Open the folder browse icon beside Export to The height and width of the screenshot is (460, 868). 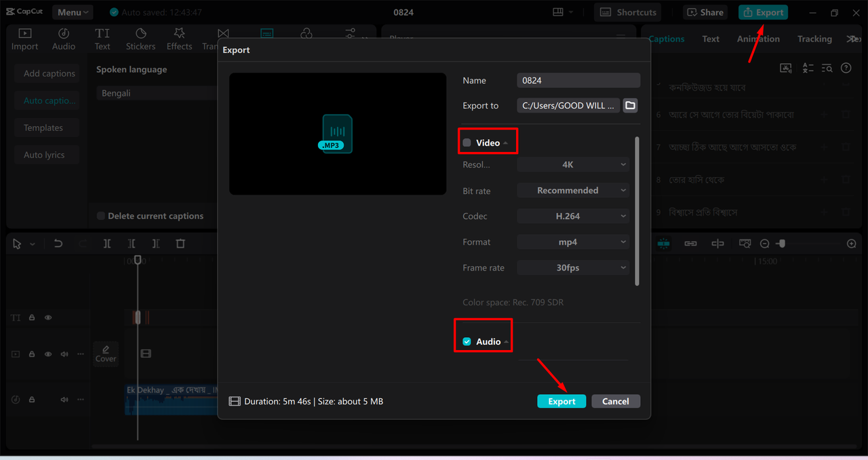630,105
